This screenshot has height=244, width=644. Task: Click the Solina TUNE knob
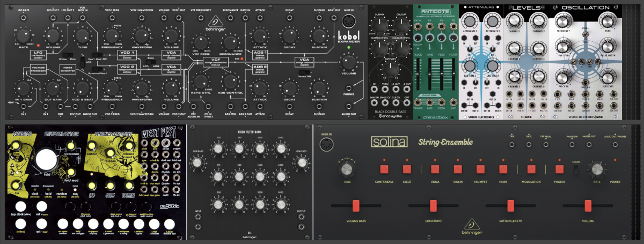click(347, 170)
